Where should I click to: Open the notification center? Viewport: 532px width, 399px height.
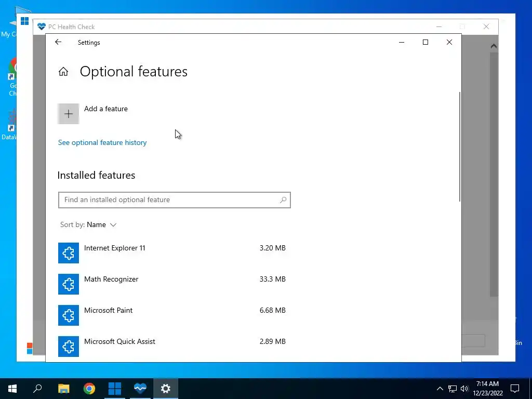[x=515, y=389]
